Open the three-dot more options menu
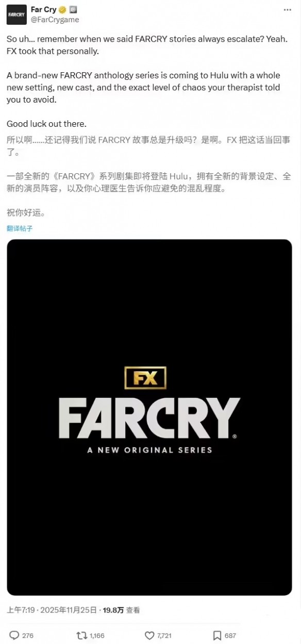This screenshot has height=644, width=301. coord(288,10)
